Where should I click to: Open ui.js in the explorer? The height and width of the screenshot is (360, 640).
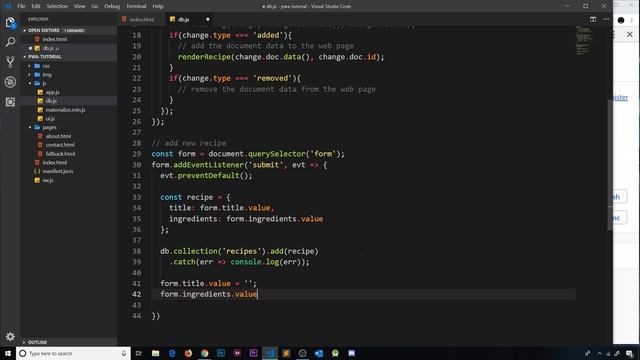click(50, 119)
